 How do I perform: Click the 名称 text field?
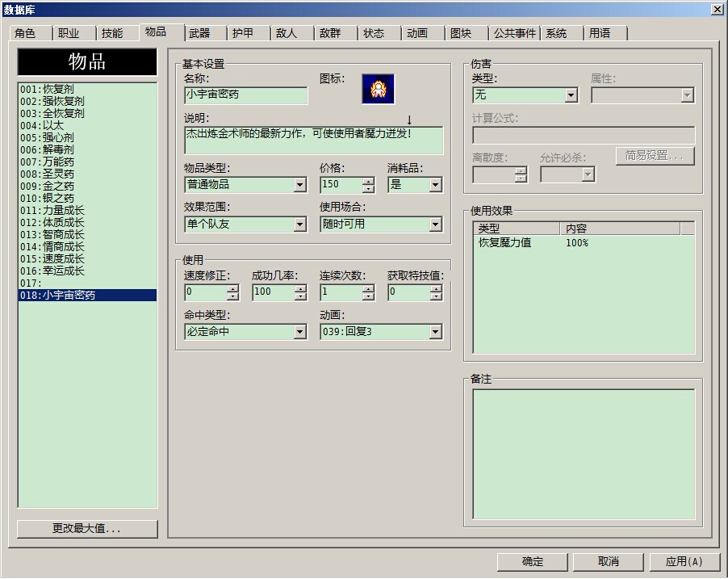245,95
